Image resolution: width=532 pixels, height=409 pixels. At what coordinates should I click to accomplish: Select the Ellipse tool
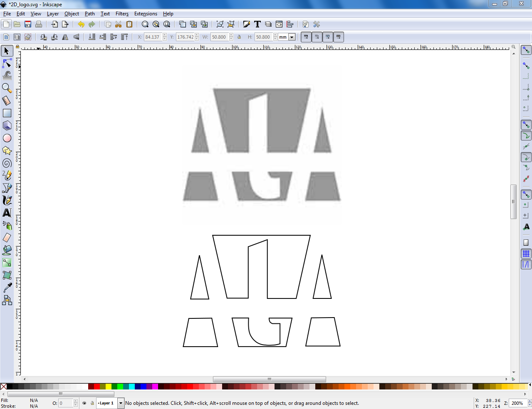tap(7, 138)
